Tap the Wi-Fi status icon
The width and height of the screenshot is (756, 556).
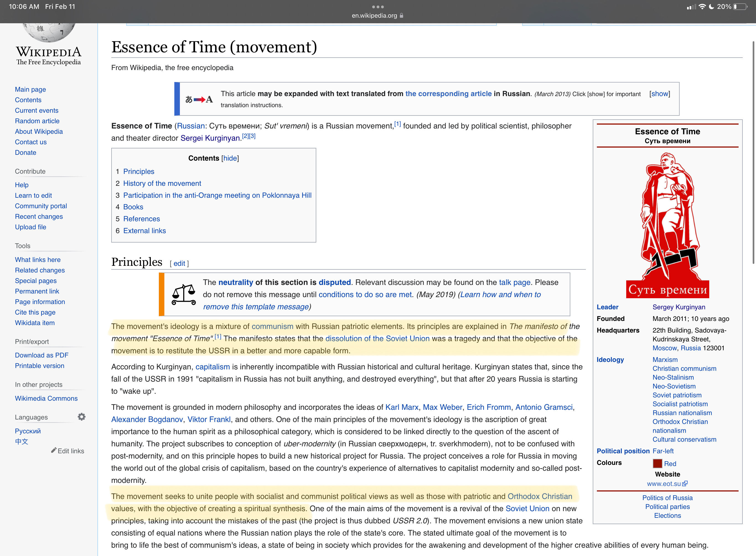(702, 7)
